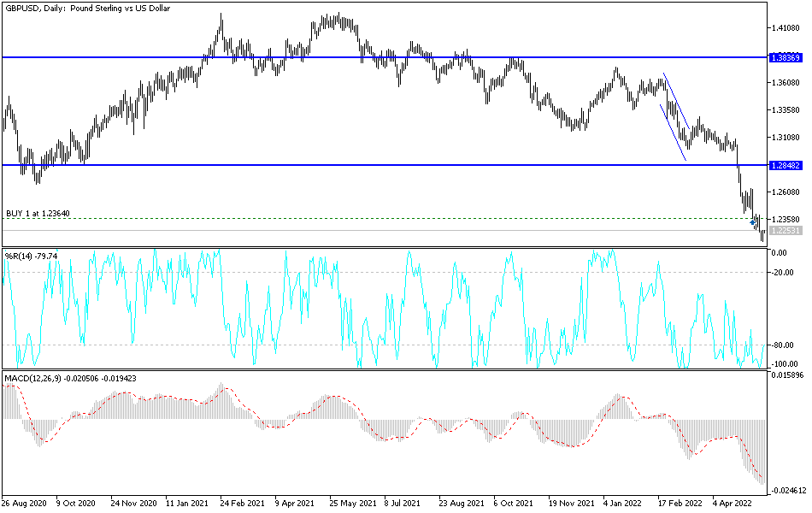Click the 1.26080 price axis value
Viewport: 812px width, 513px height.
coord(786,192)
